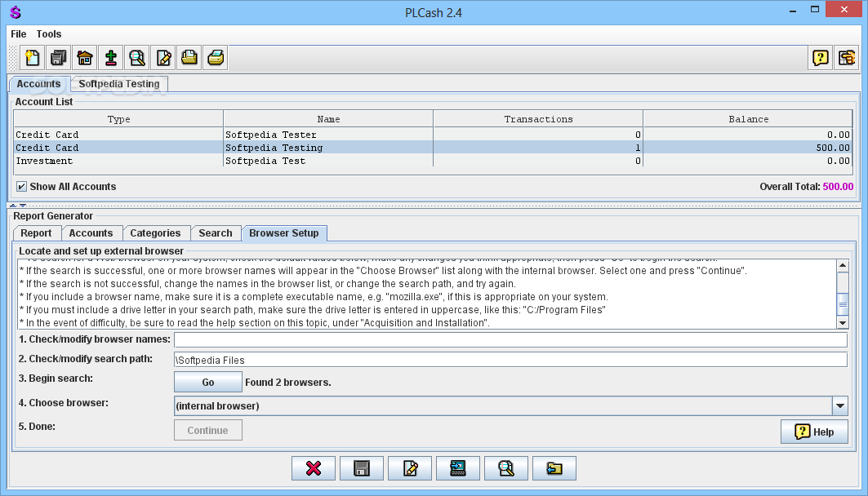The width and height of the screenshot is (868, 496).
Task: Click the split pane collapse arrows
Action: coord(18,205)
